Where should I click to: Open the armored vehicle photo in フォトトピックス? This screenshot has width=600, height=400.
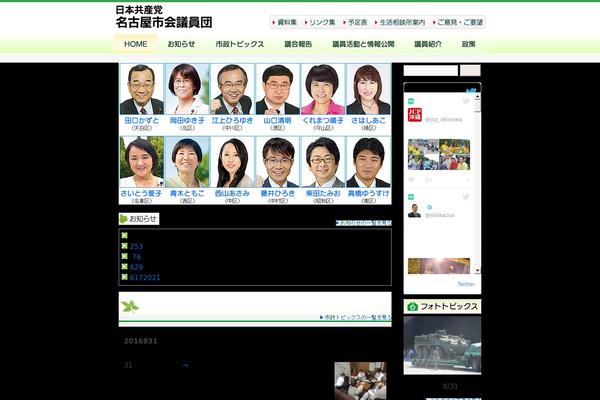pos(442,345)
